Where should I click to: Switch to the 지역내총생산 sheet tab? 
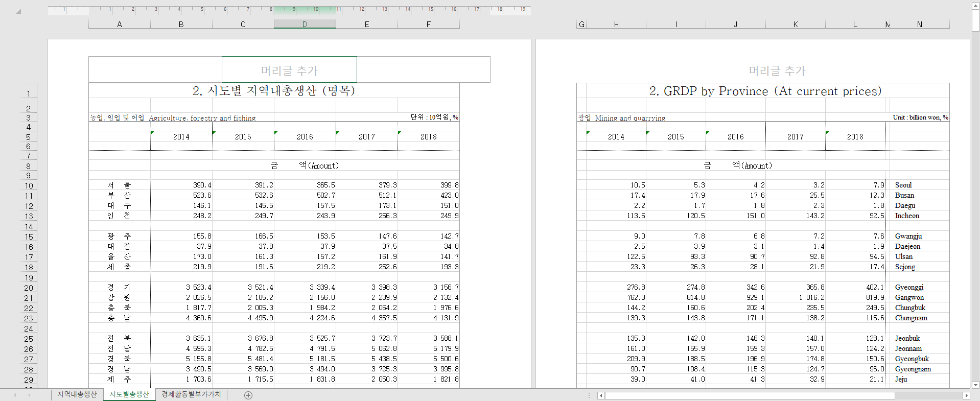coord(77,394)
